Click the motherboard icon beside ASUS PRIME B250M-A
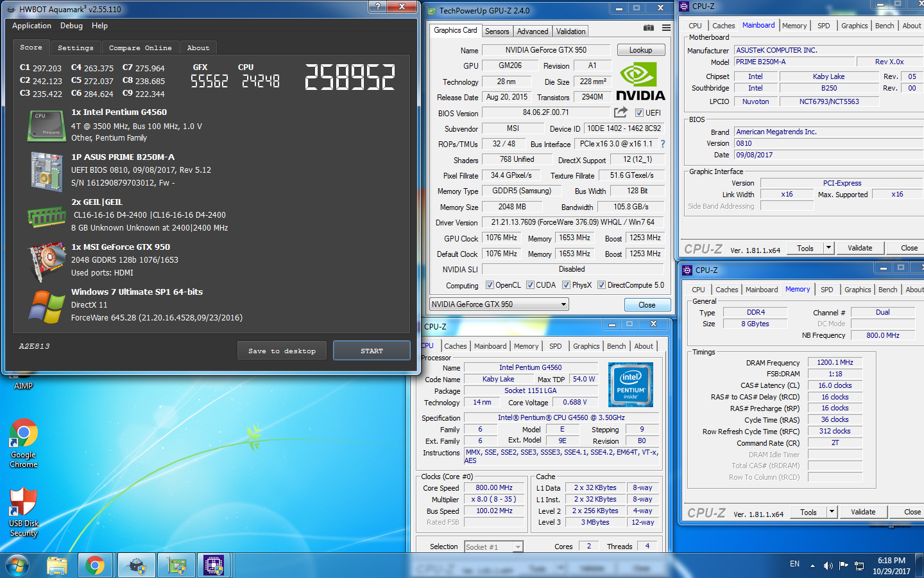This screenshot has width=924, height=578. coord(46,170)
